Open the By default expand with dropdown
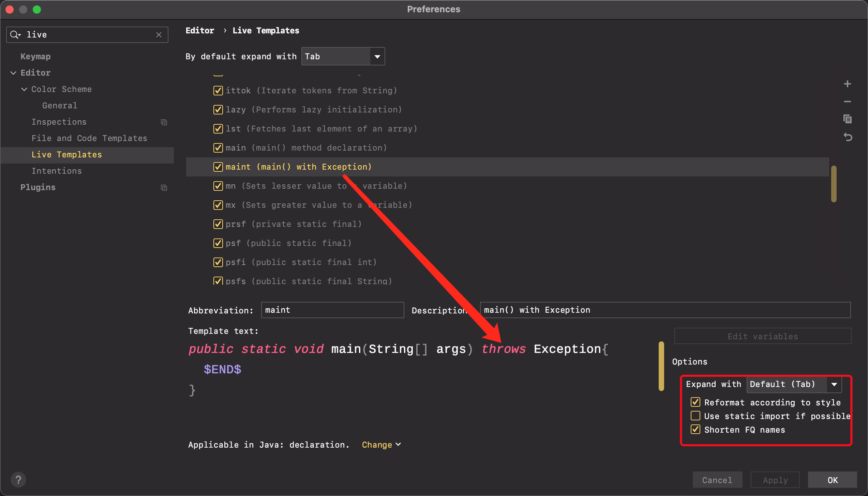868x496 pixels. tap(377, 56)
